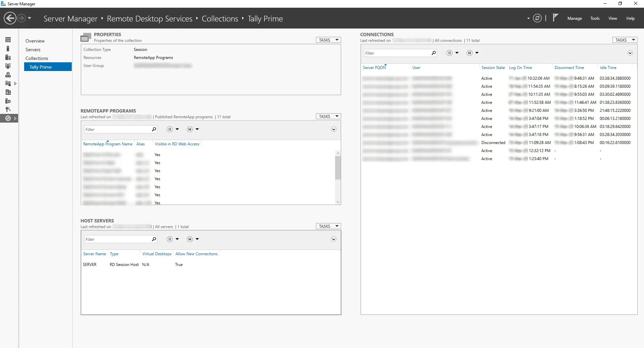Click Collections in the breadcrumb
Viewport: 644px width, 348px height.
(x=220, y=19)
